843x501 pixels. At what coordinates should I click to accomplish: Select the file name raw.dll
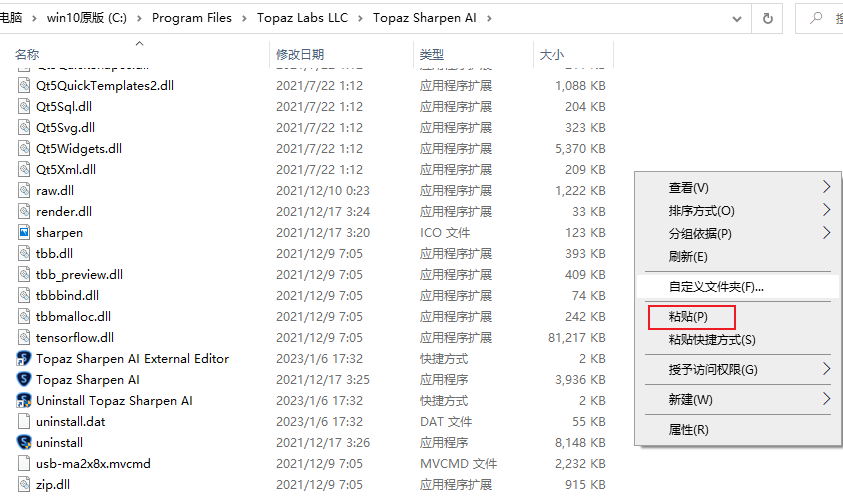[x=55, y=190]
